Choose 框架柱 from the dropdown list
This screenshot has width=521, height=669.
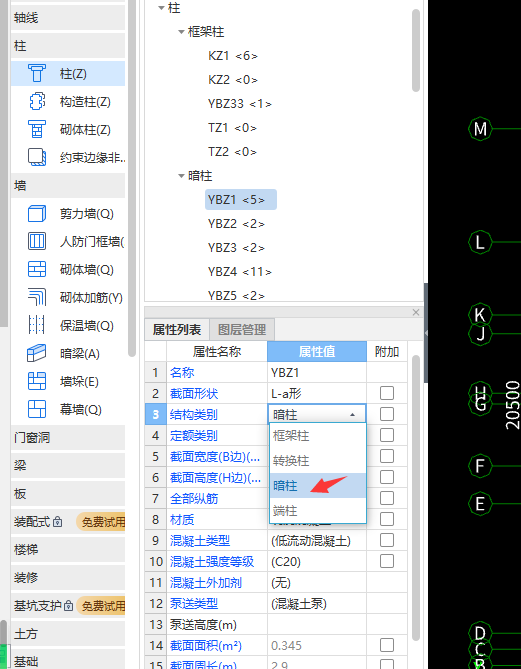coord(318,436)
